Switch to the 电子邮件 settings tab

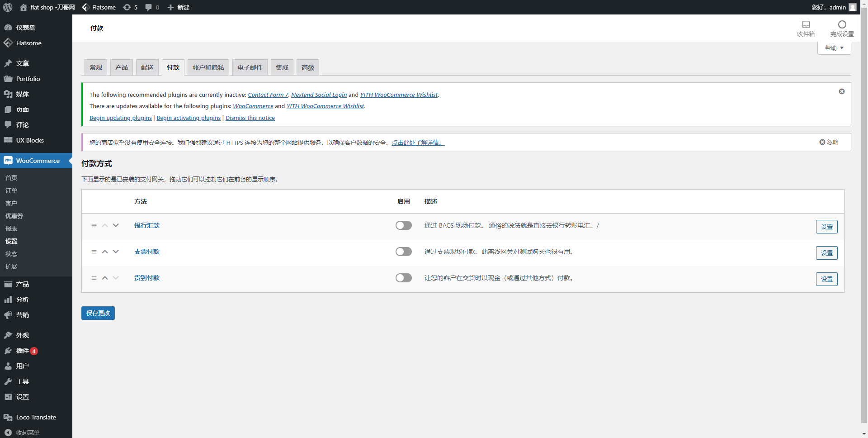[249, 67]
